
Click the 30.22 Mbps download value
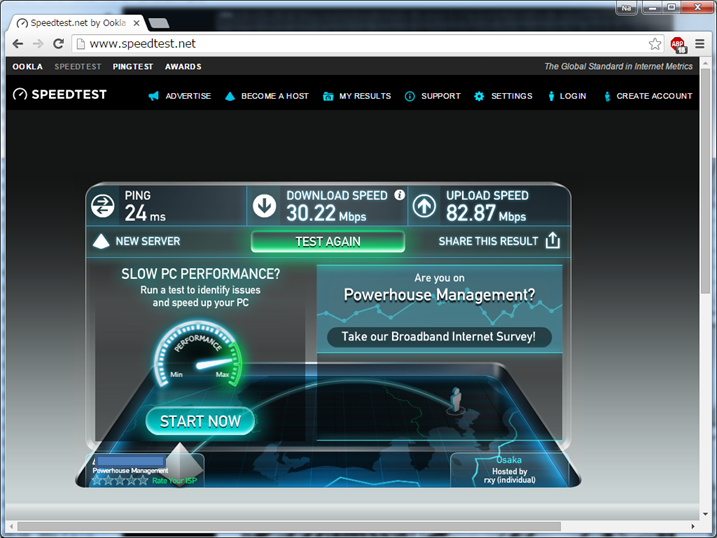(x=326, y=213)
